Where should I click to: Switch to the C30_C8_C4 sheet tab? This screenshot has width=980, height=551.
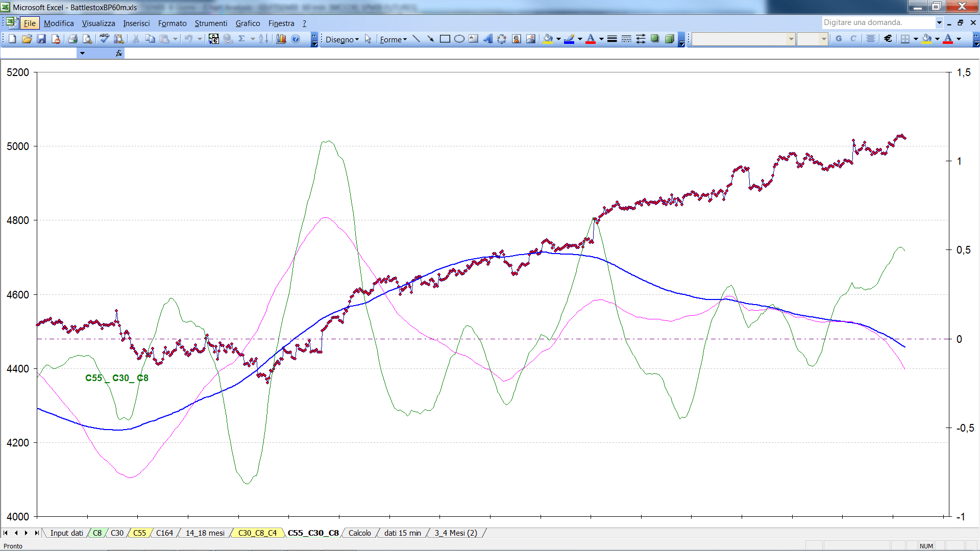(257, 533)
